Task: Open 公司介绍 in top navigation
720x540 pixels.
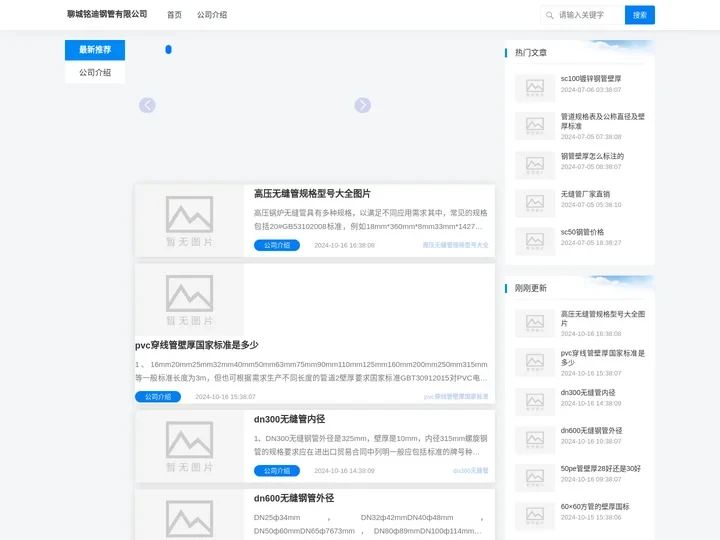Action: 212,15
